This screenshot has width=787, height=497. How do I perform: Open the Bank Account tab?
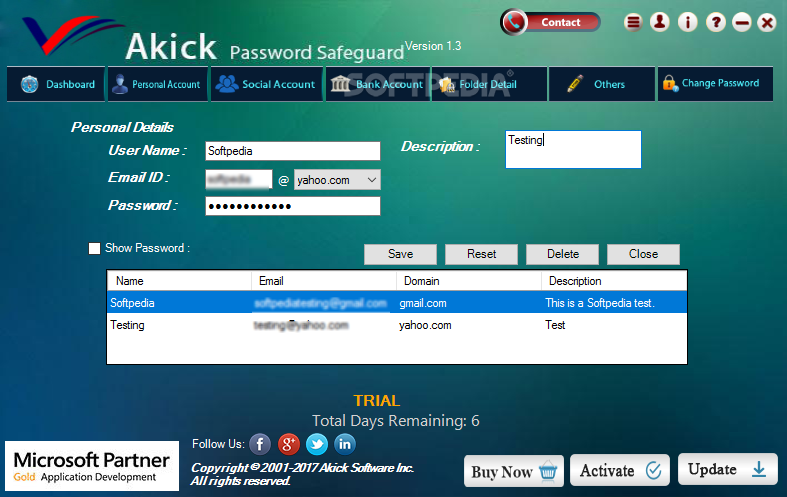click(x=378, y=84)
